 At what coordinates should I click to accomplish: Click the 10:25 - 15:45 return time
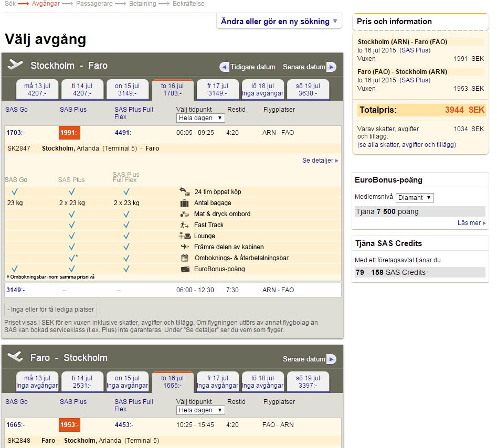tap(195, 425)
